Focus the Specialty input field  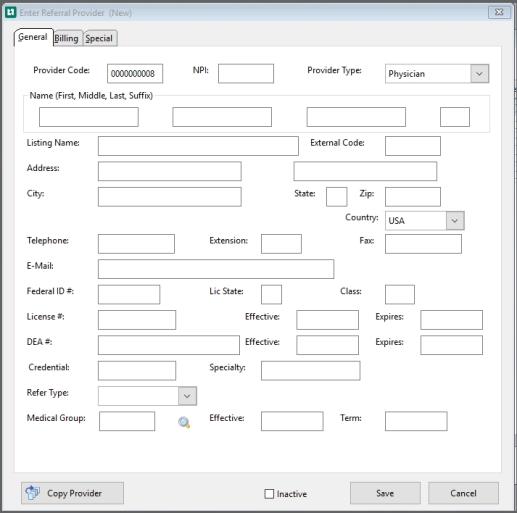click(x=311, y=371)
